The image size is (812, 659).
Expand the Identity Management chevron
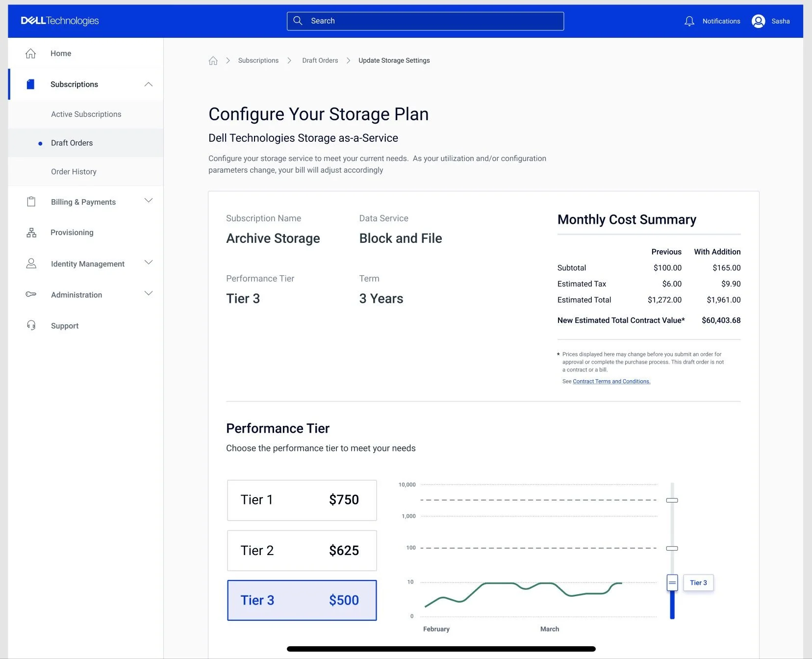click(149, 263)
